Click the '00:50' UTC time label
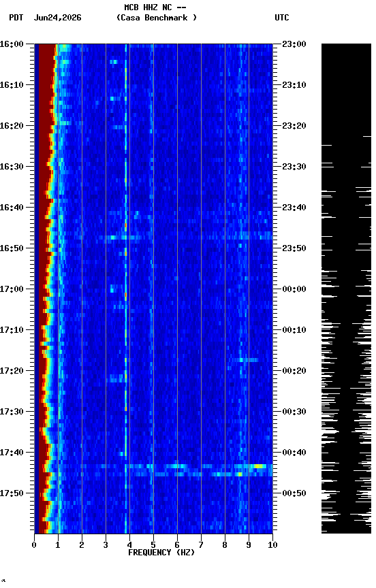Image resolution: width=376 pixels, height=588 pixels. (x=294, y=493)
